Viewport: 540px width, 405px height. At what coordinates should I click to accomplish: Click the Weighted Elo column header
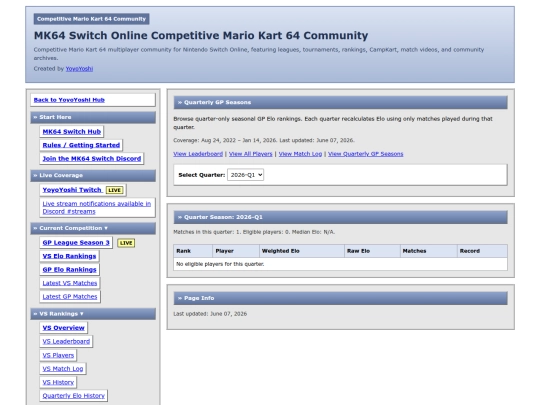pos(302,251)
